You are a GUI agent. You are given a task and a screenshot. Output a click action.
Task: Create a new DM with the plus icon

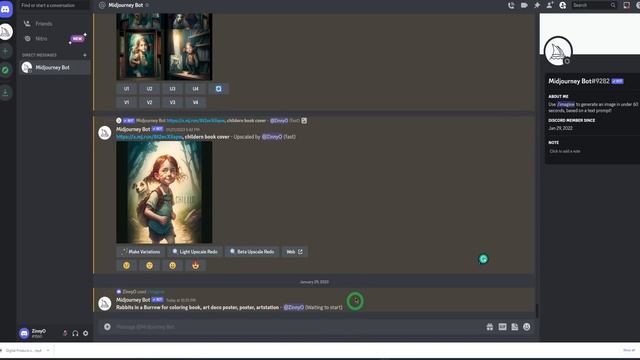(85, 55)
